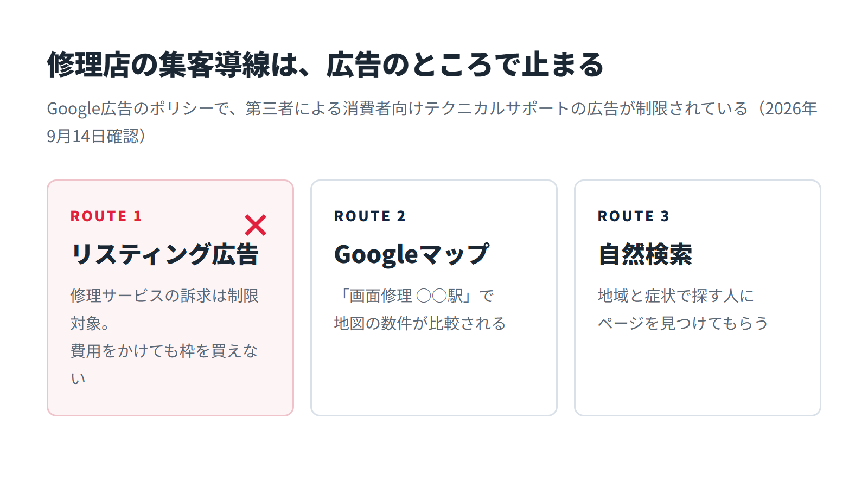Select the ROUTE 3 label

point(634,216)
